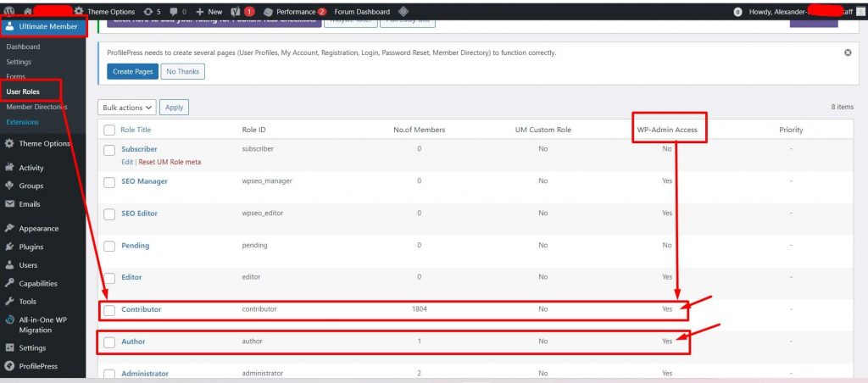The height and width of the screenshot is (383, 868).
Task: Click the Settings sidebar icon
Action: click(x=9, y=348)
